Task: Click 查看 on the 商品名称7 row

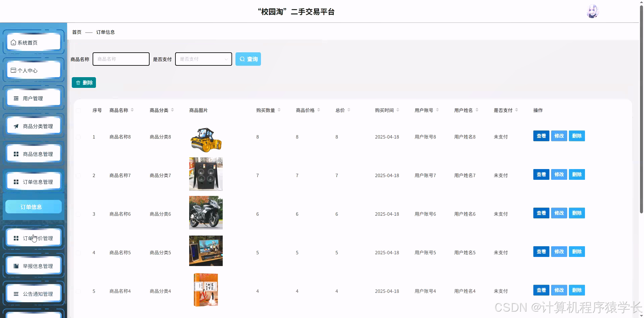Action: [541, 174]
